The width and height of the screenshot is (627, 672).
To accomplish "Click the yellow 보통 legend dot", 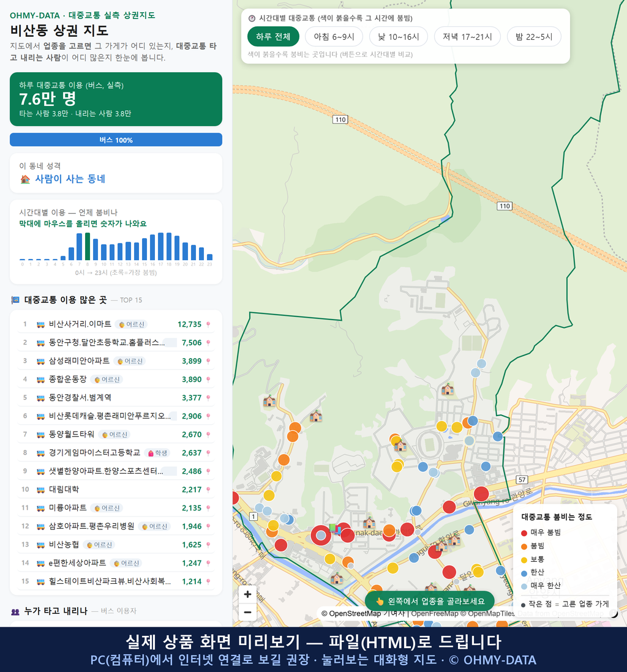I will pyautogui.click(x=524, y=560).
